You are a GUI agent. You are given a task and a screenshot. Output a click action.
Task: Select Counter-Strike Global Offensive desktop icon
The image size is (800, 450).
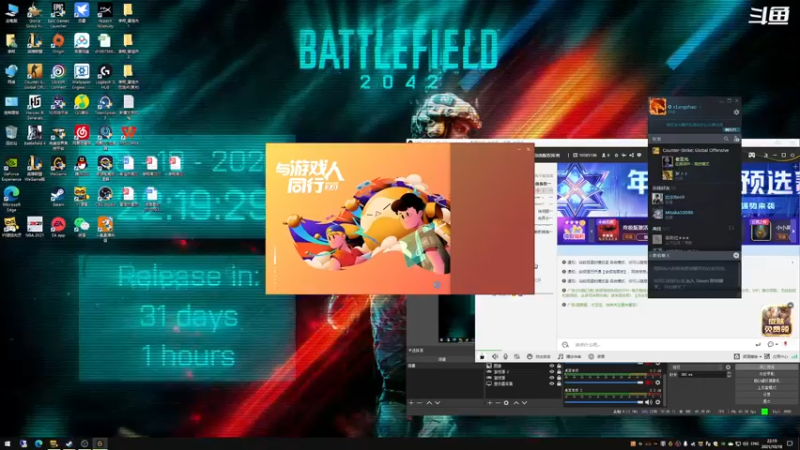click(34, 77)
